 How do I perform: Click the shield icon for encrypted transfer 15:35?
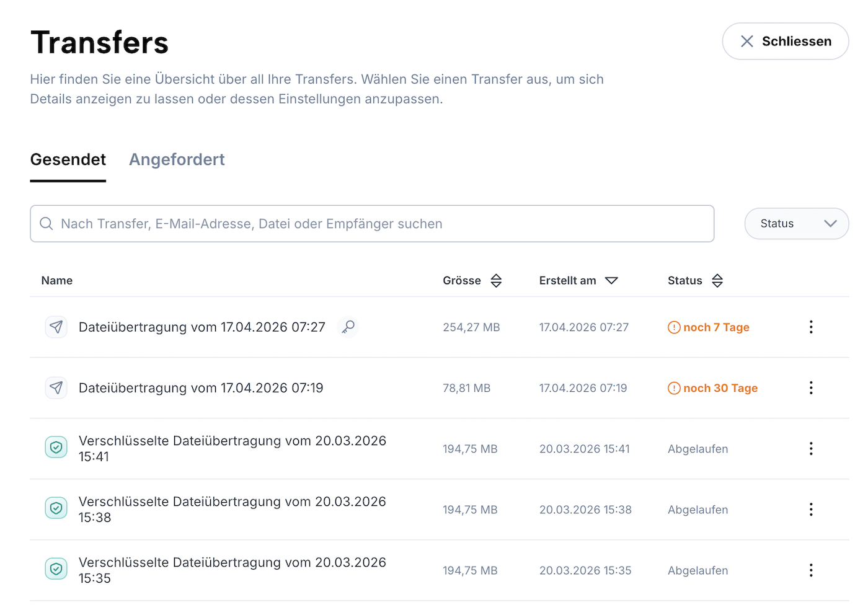click(56, 569)
